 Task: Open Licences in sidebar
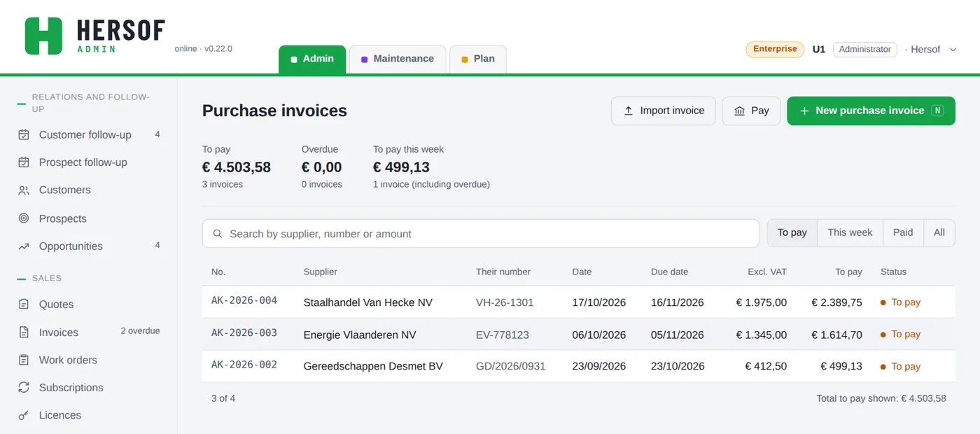(89, 415)
